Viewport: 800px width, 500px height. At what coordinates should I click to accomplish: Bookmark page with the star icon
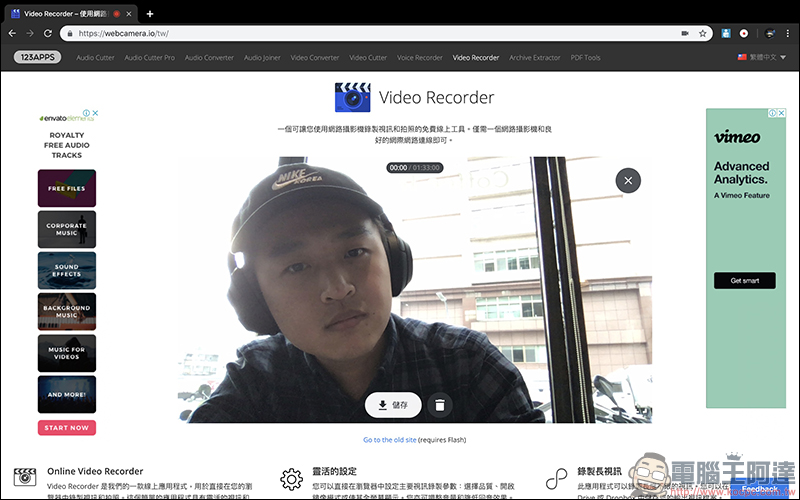703,33
